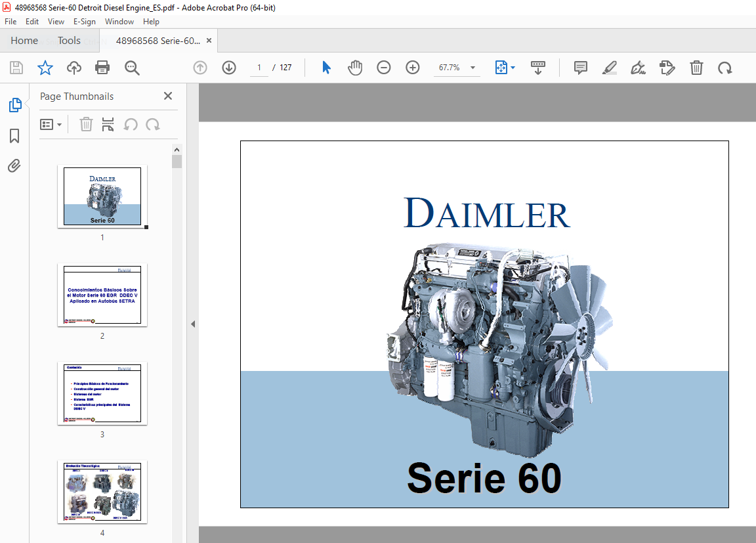This screenshot has height=543, width=756.
Task: Open the Edit menu
Action: (x=31, y=22)
